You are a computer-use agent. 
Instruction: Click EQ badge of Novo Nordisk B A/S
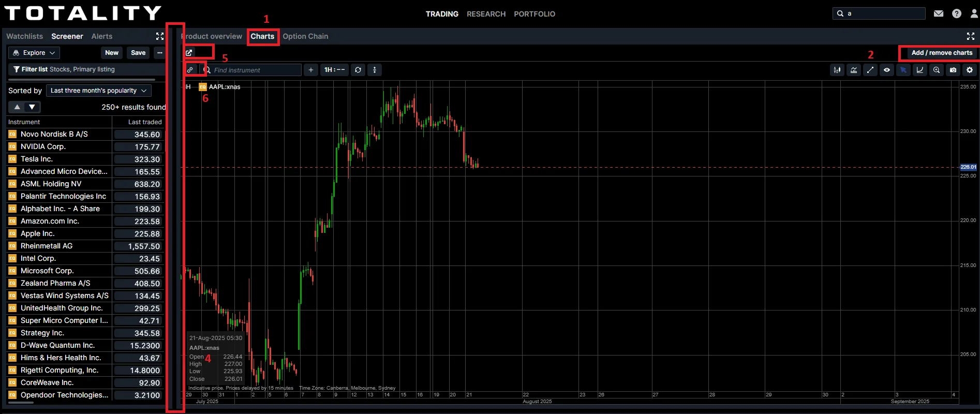[x=12, y=134]
